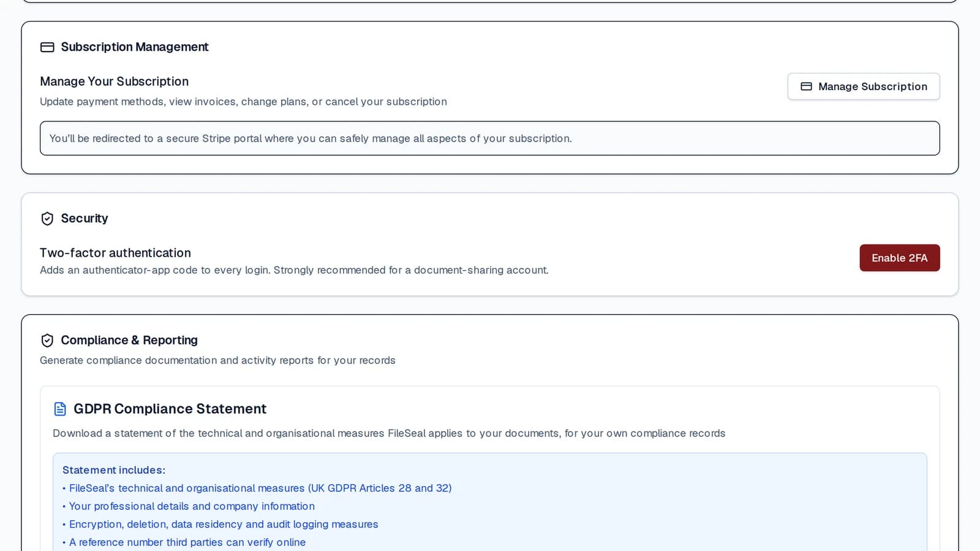Click the 'Update payment methods, view invoices' description
Image resolution: width=980 pixels, height=551 pixels.
pyautogui.click(x=243, y=102)
